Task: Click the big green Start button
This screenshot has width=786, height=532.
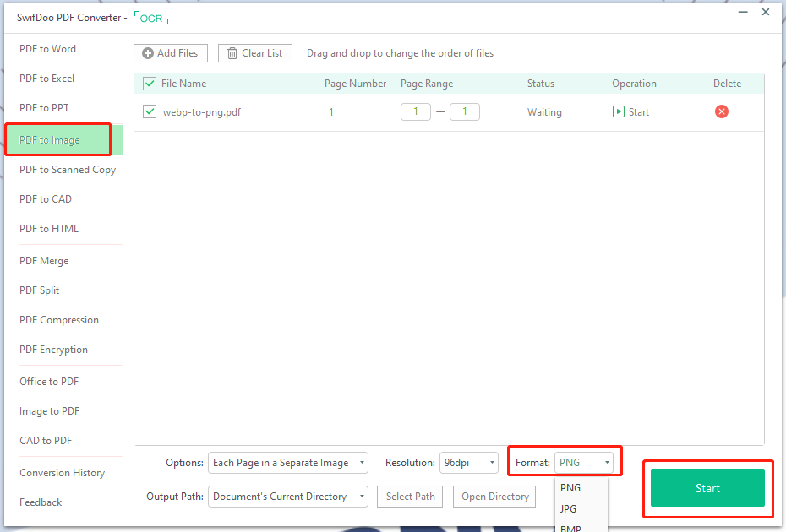Action: (x=707, y=488)
